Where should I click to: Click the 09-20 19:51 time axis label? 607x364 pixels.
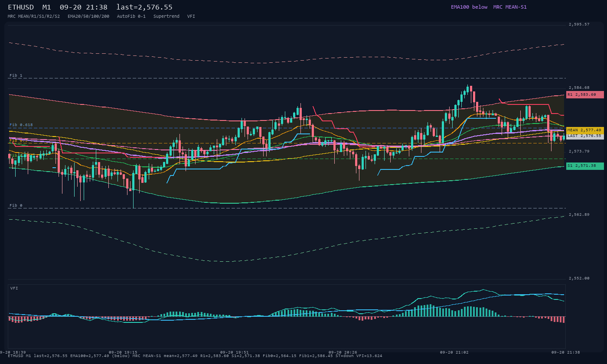pyautogui.click(x=235, y=352)
